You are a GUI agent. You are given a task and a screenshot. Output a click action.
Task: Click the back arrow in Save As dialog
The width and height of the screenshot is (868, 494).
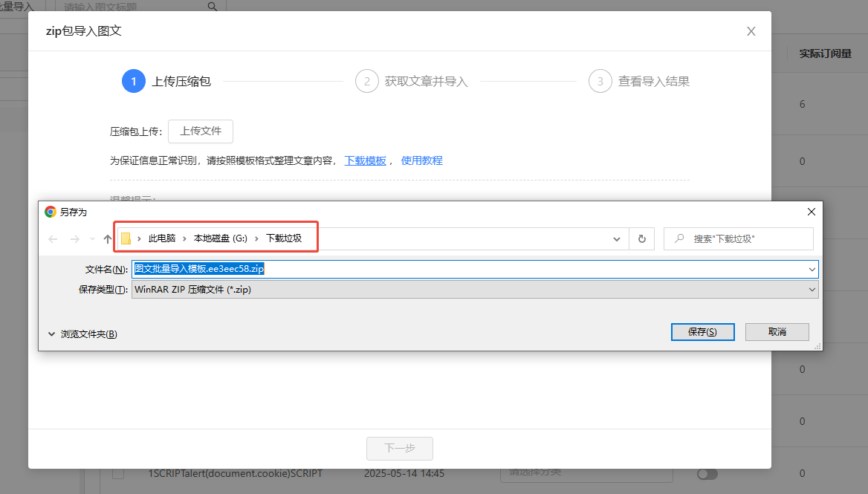pyautogui.click(x=53, y=238)
